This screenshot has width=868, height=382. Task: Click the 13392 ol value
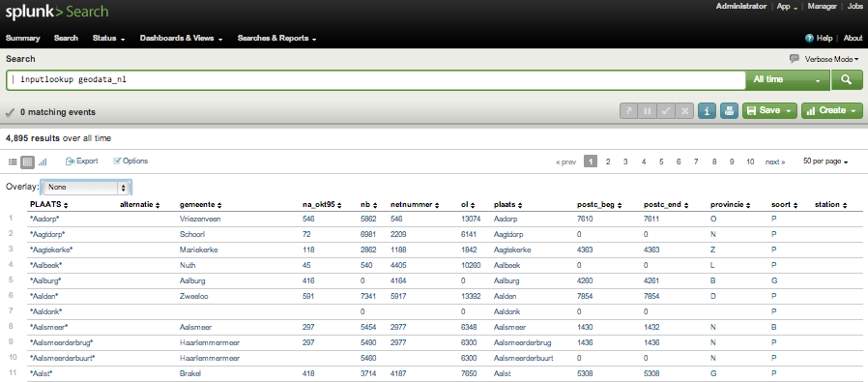click(x=471, y=296)
